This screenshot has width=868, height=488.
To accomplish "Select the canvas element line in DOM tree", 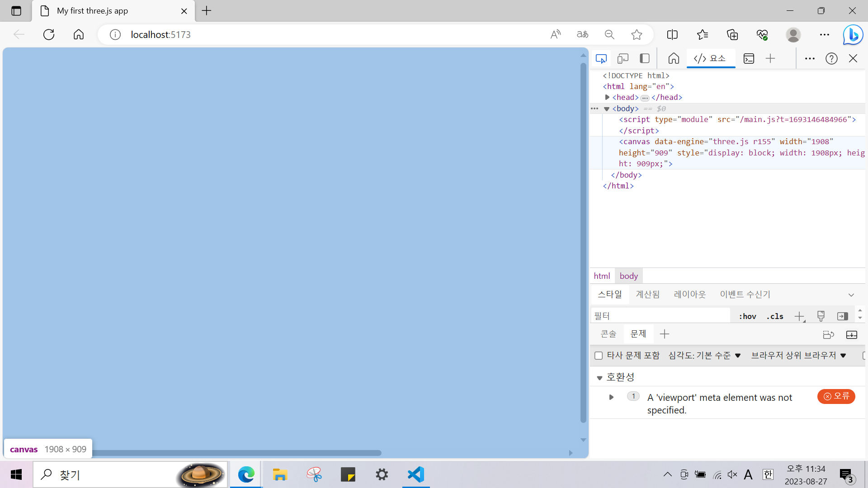I will click(727, 153).
